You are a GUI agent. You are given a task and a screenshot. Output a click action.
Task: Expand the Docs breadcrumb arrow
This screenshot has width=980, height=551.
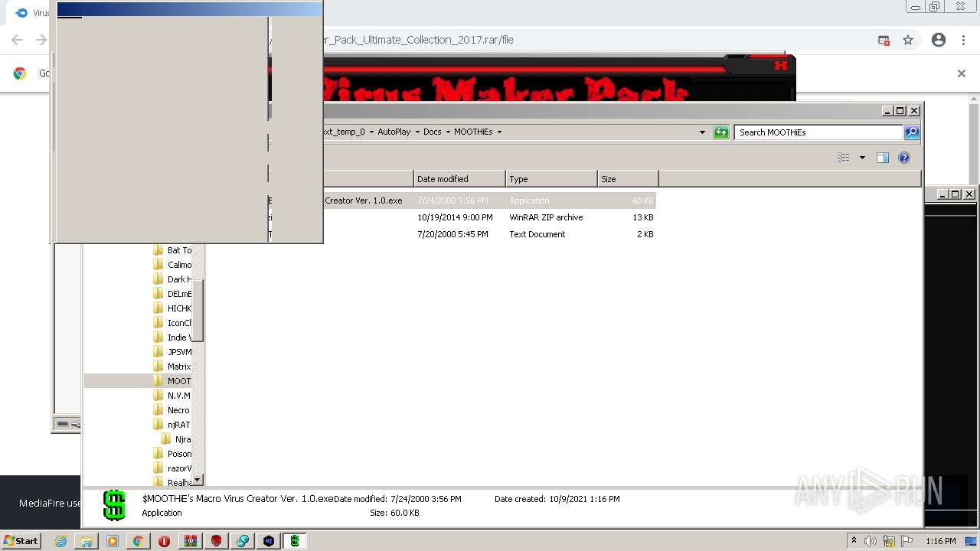[447, 132]
